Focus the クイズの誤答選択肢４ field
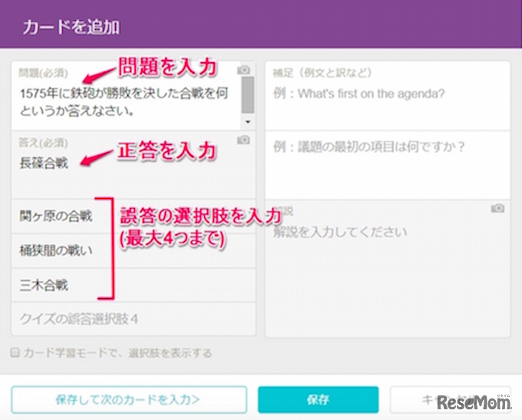 point(133,319)
